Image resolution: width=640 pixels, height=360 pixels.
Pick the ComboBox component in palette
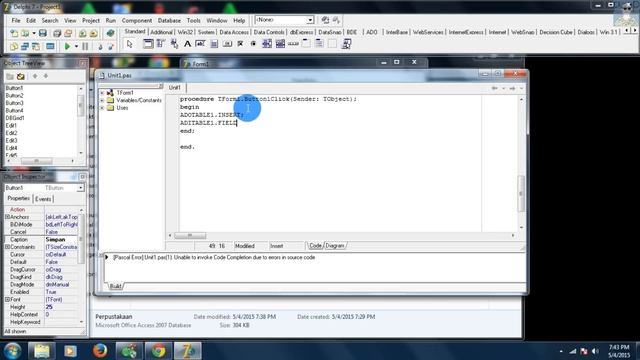(280, 44)
